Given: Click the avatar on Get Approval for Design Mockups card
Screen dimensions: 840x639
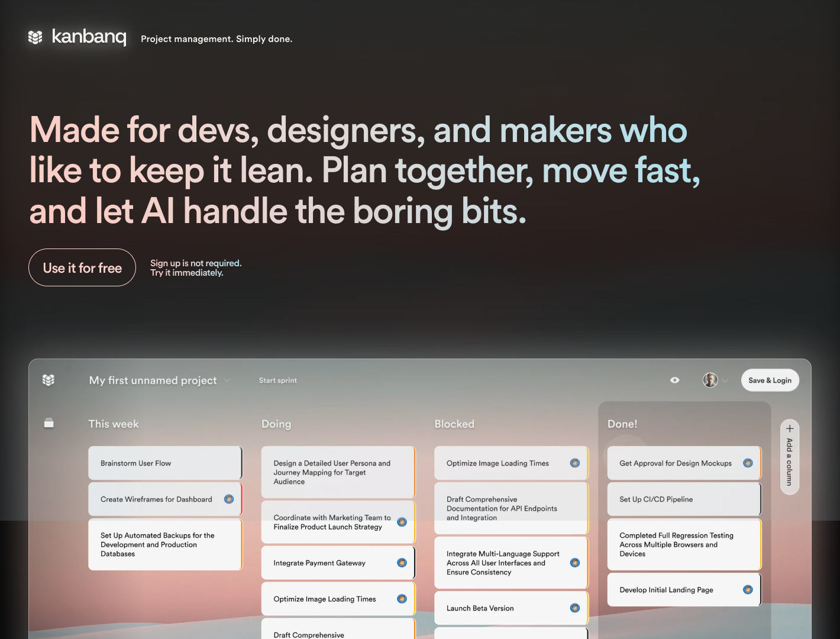Looking at the screenshot, I should click(748, 463).
